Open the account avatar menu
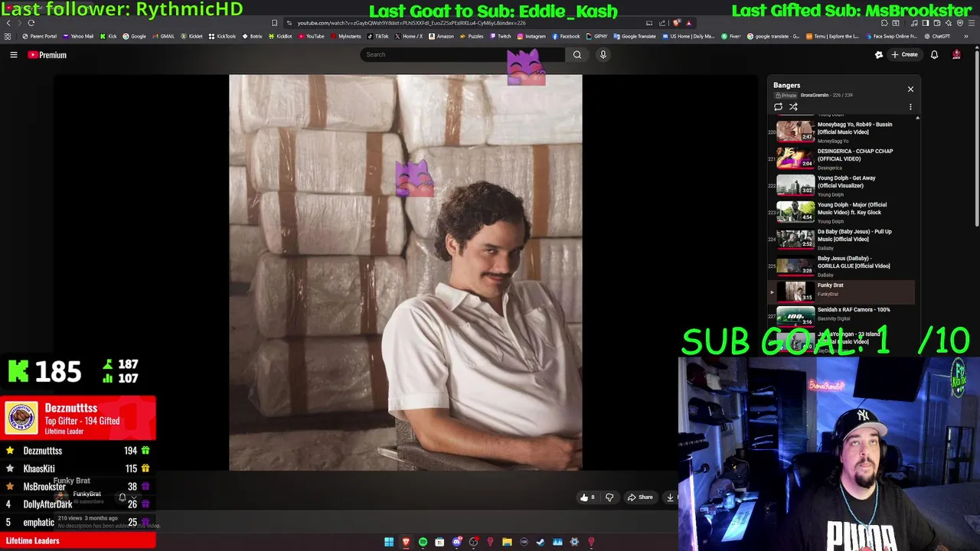This screenshot has height=551, width=980. tap(956, 54)
